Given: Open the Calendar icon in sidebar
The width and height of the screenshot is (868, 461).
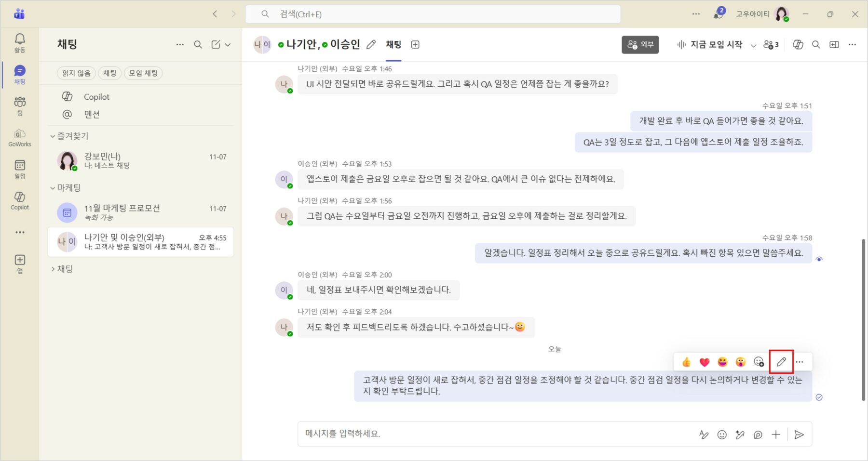Looking at the screenshot, I should click(20, 169).
